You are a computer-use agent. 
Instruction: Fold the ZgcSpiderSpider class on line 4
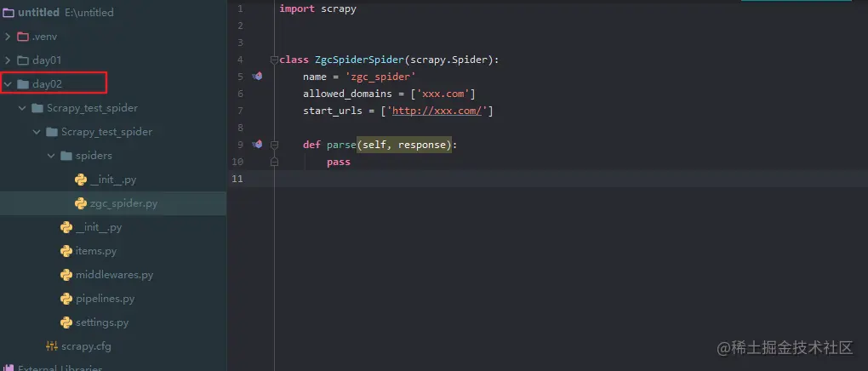273,60
